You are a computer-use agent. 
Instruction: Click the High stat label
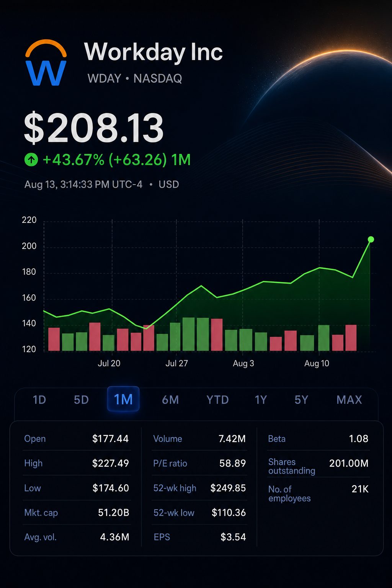coord(33,463)
